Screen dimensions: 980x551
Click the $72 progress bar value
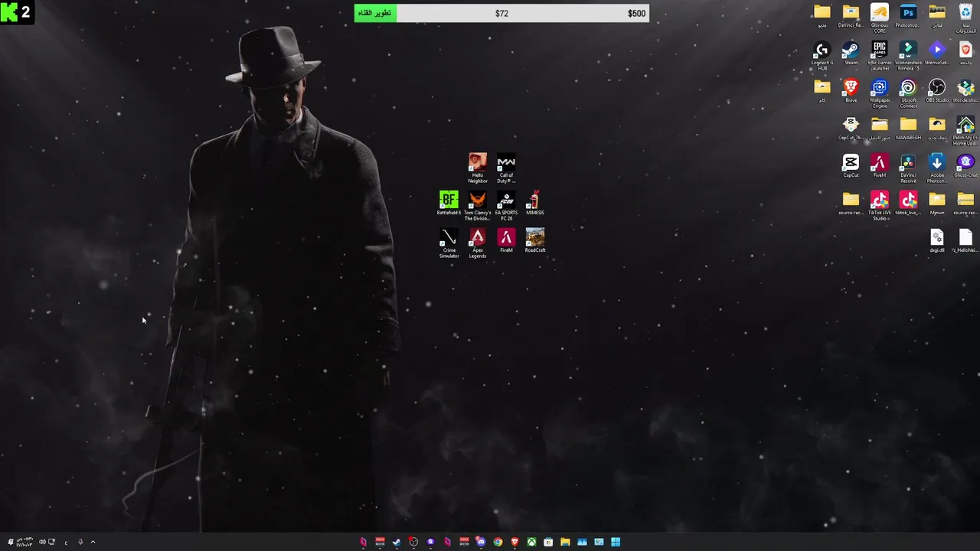(x=501, y=13)
